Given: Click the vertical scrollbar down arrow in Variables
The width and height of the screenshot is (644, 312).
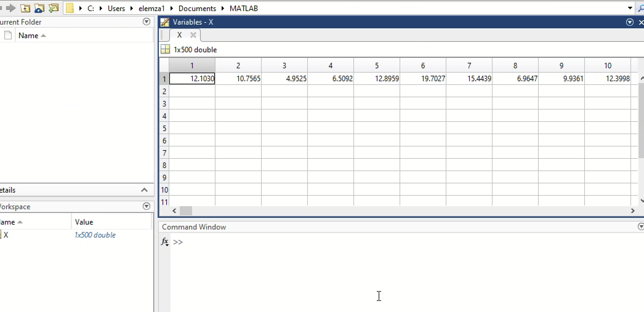Looking at the screenshot, I should (642, 201).
